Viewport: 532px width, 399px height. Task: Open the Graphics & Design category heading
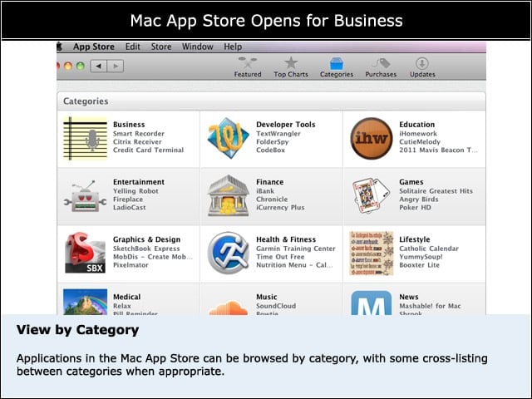pos(146,239)
